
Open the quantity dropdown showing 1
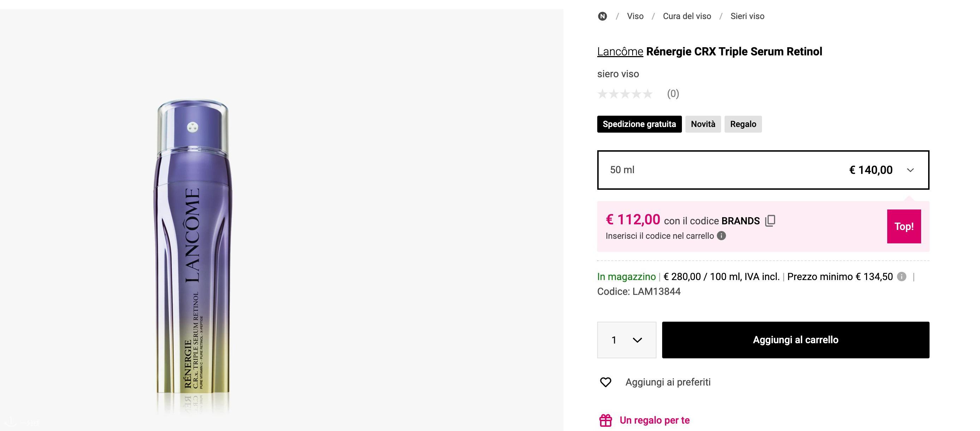[627, 340]
